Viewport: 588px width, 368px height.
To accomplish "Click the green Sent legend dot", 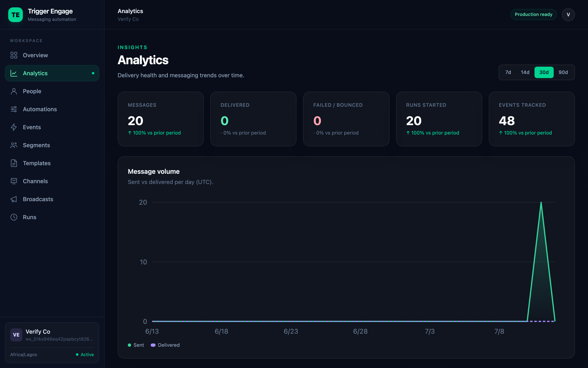I will coord(129,345).
